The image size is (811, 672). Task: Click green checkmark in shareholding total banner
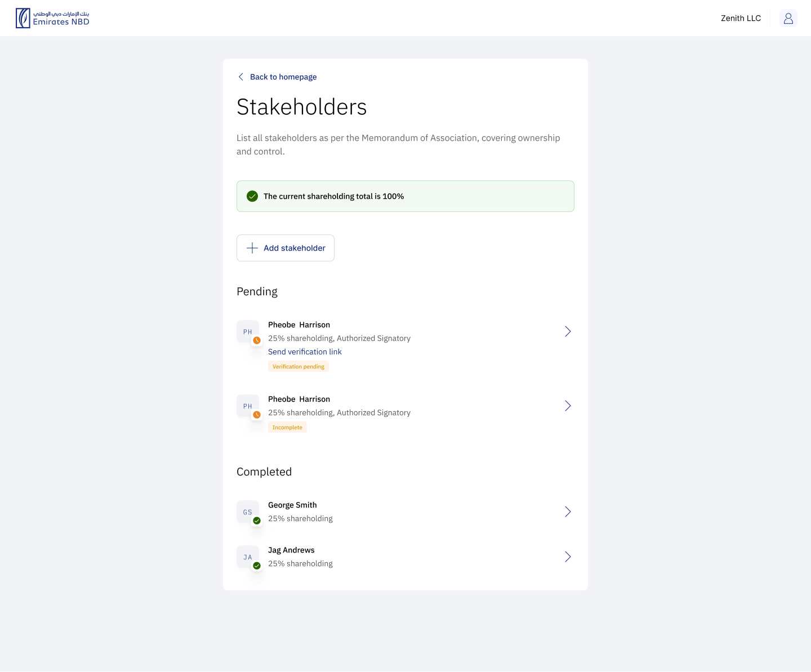(252, 196)
